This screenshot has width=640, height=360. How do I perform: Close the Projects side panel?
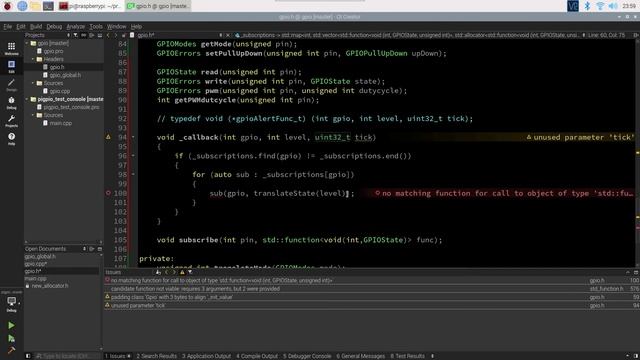[x=100, y=36]
